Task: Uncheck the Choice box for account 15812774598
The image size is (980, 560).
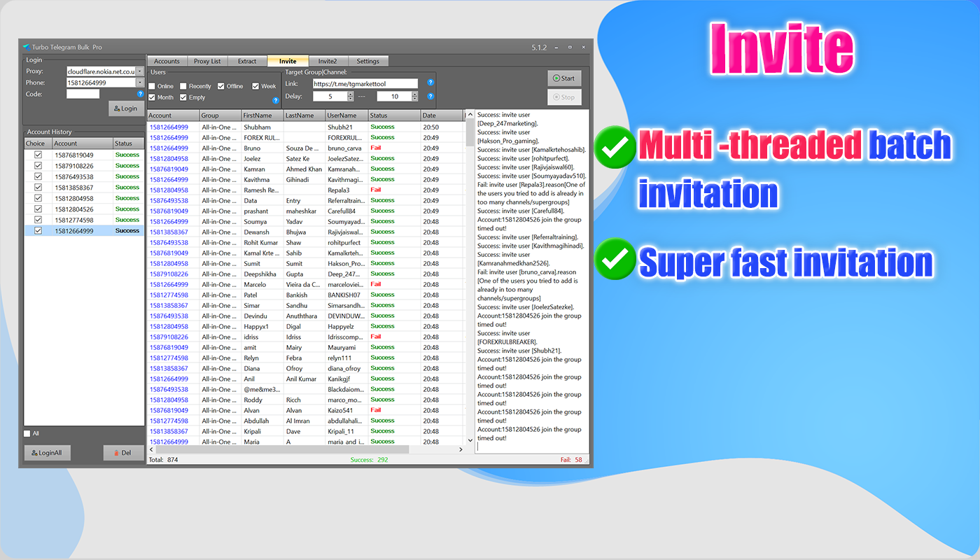Action: [x=38, y=220]
